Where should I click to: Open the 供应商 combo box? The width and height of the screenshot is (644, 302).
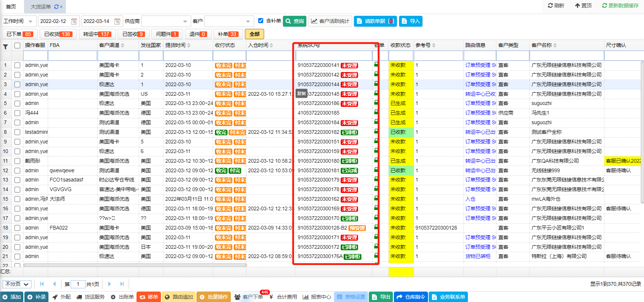click(x=166, y=21)
